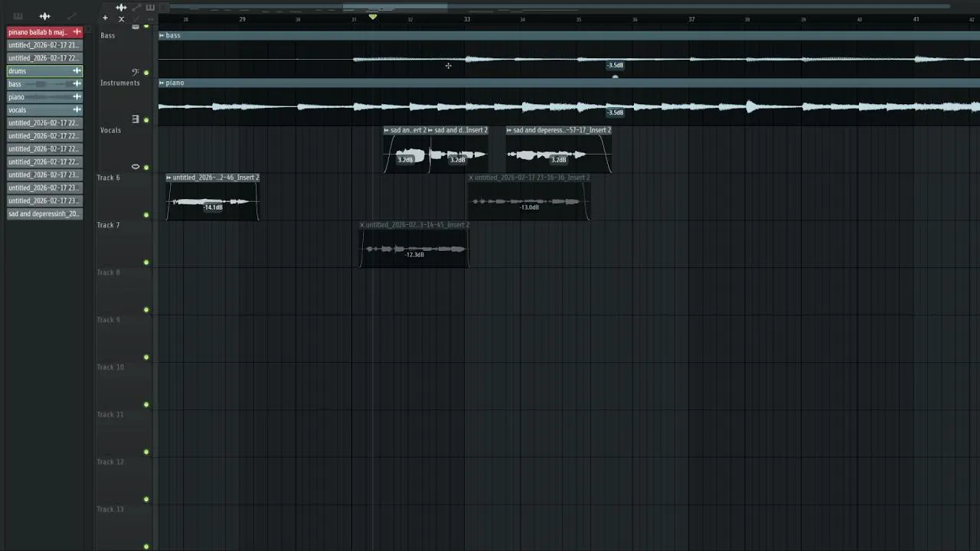Image resolution: width=980 pixels, height=551 pixels.
Task: Click waveform icon on the 'drums' picker item
Action: click(x=77, y=71)
